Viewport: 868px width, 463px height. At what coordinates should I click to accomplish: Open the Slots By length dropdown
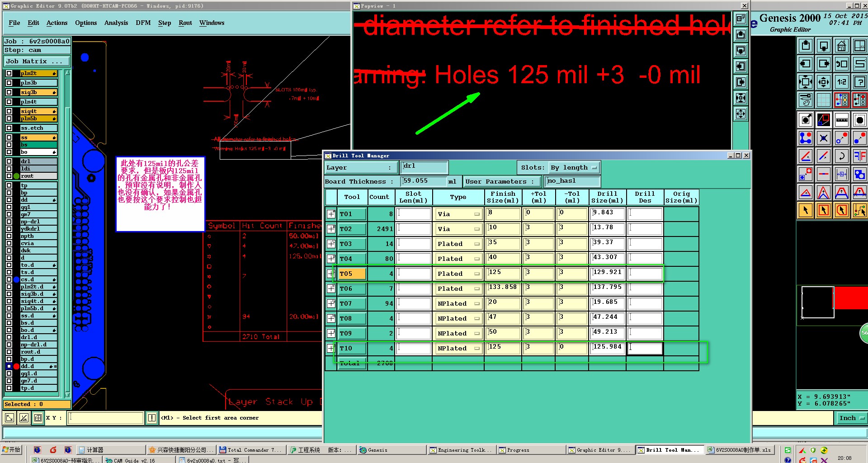pyautogui.click(x=574, y=168)
